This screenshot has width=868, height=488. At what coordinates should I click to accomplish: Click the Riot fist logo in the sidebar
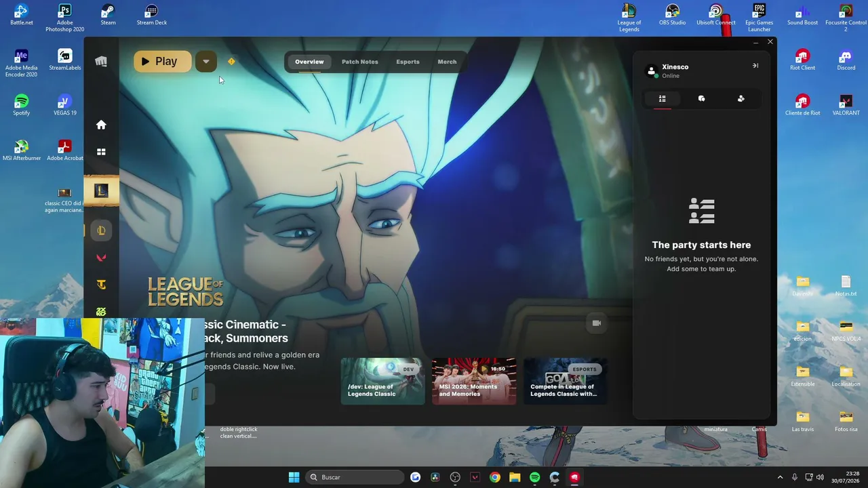point(101,62)
